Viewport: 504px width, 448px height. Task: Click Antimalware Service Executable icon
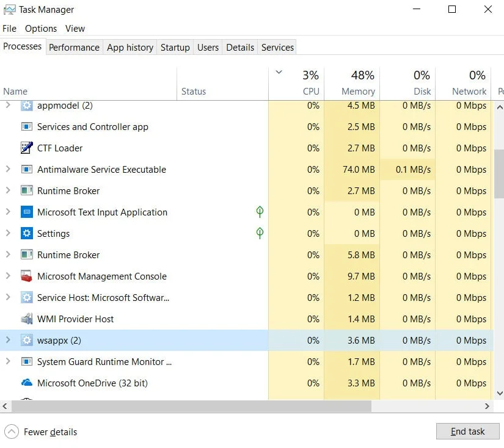coord(27,169)
